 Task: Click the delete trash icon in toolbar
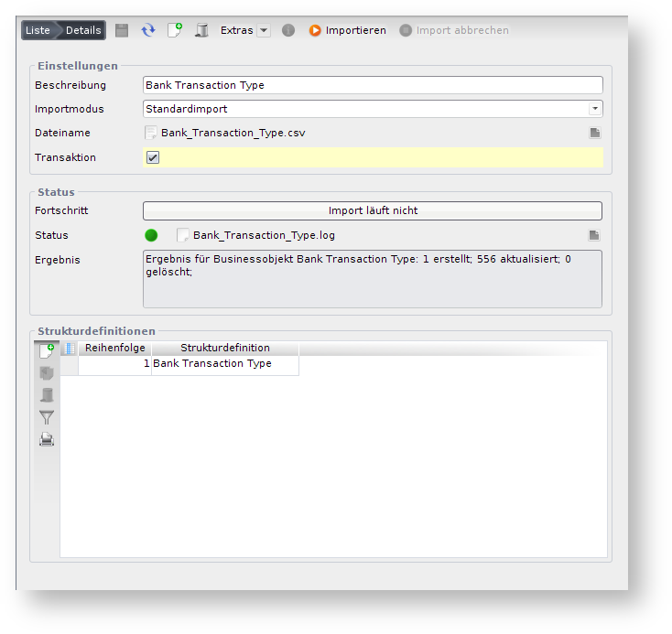click(201, 30)
